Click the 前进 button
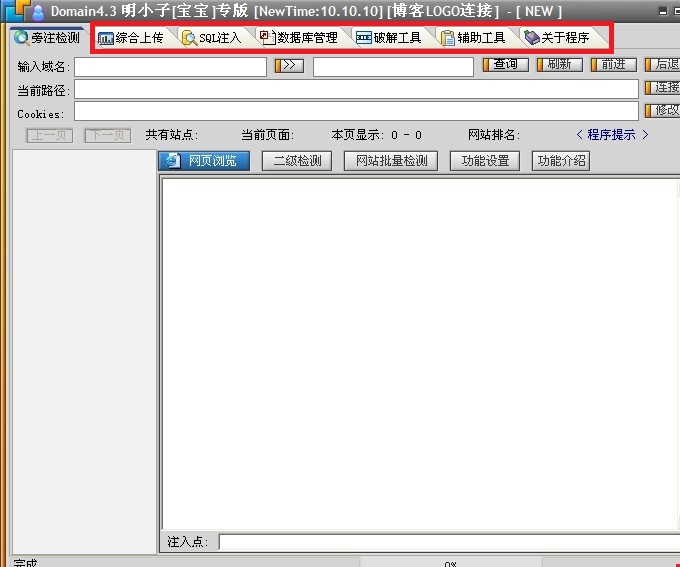This screenshot has width=680, height=567. pyautogui.click(x=613, y=65)
